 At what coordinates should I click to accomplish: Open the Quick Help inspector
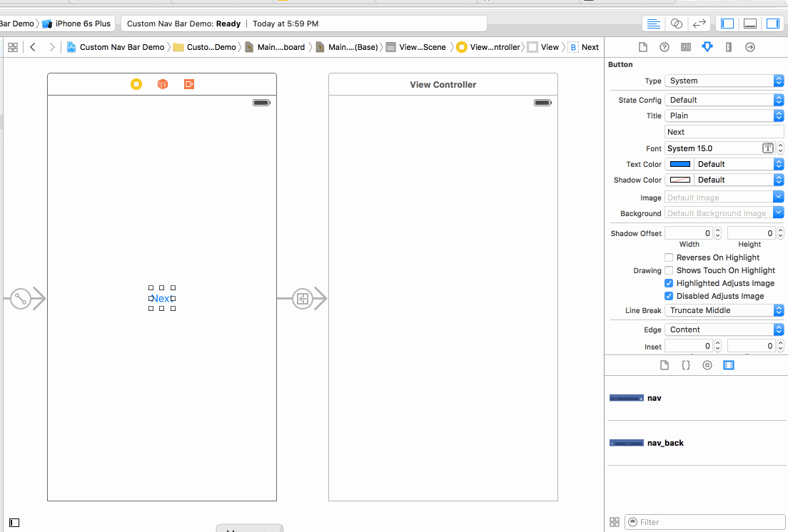coord(665,47)
